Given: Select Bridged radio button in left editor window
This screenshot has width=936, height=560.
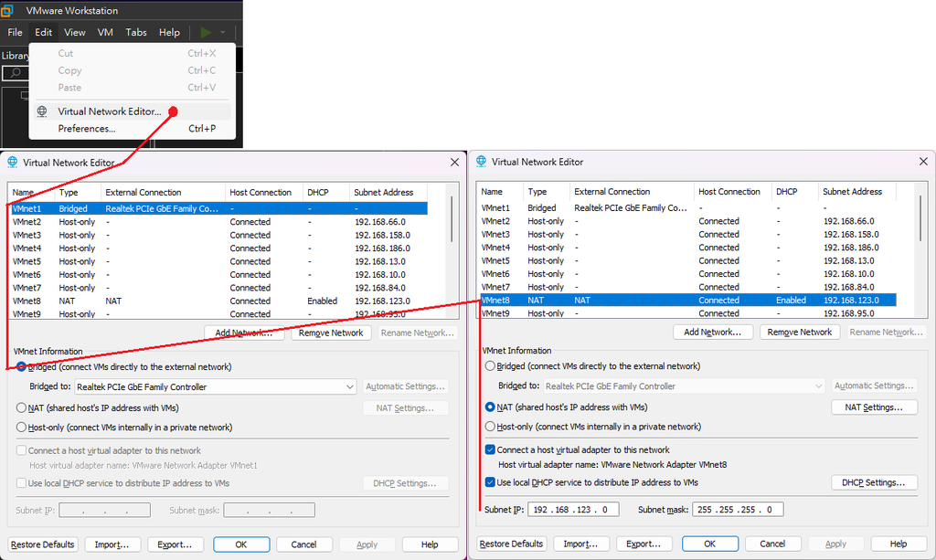Looking at the screenshot, I should click(22, 366).
